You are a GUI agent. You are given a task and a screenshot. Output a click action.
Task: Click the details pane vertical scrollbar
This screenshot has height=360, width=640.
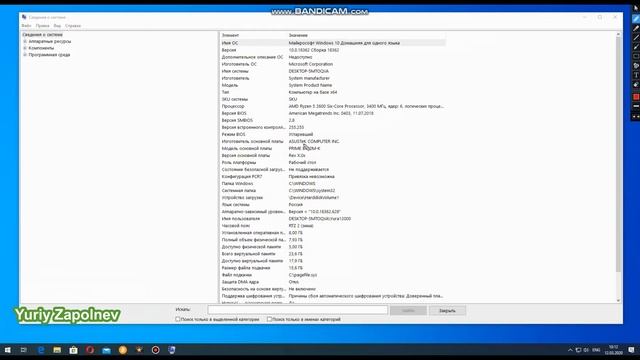click(x=618, y=155)
